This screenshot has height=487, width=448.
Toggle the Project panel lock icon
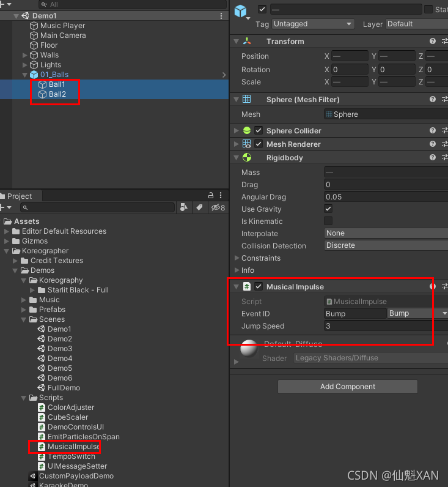coord(211,195)
